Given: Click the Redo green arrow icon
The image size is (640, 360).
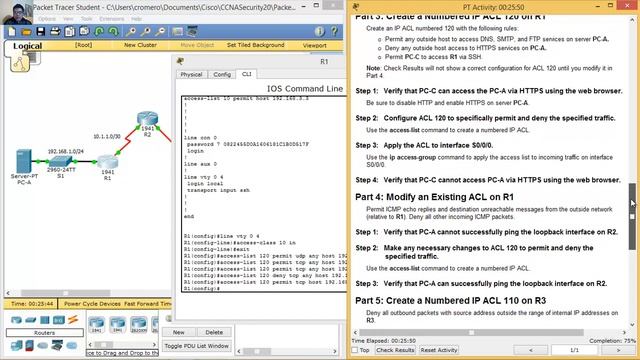Looking at the screenshot, I should pyautogui.click(x=113, y=31).
